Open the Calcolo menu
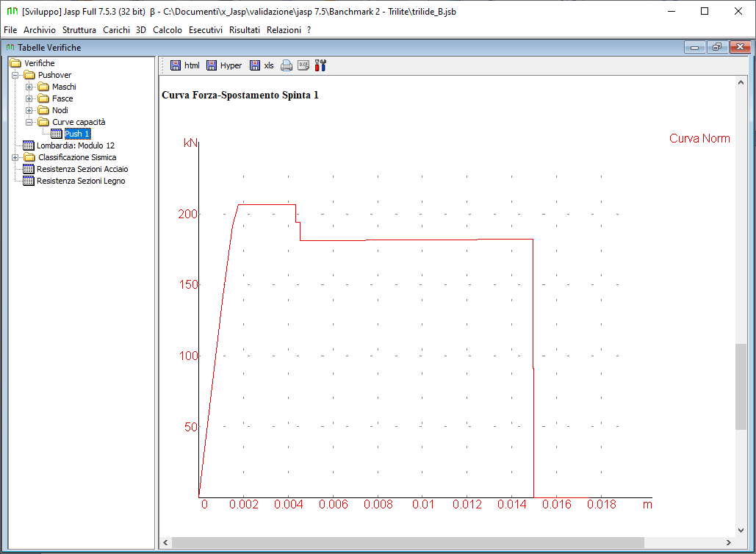 168,30
